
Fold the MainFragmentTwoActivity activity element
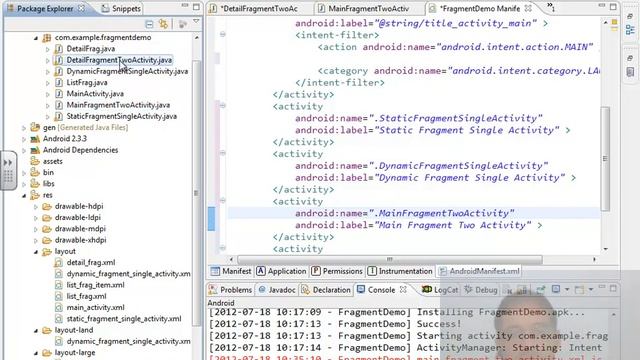(222, 200)
